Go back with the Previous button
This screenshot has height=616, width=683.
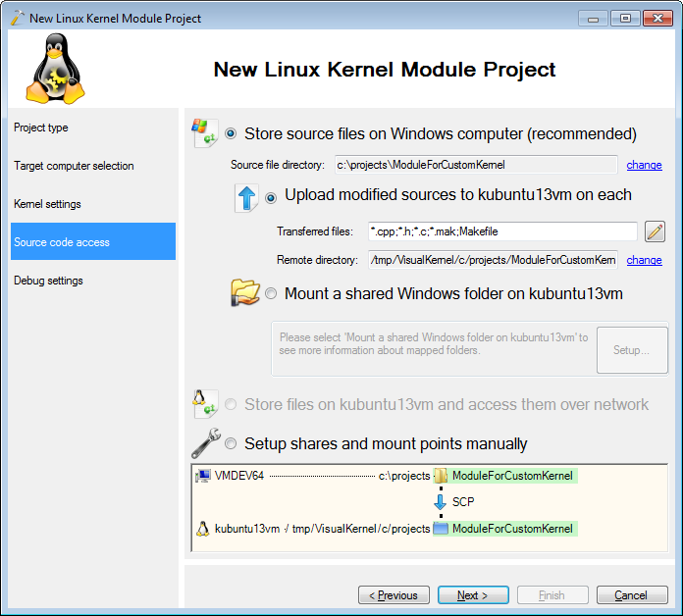pyautogui.click(x=394, y=594)
